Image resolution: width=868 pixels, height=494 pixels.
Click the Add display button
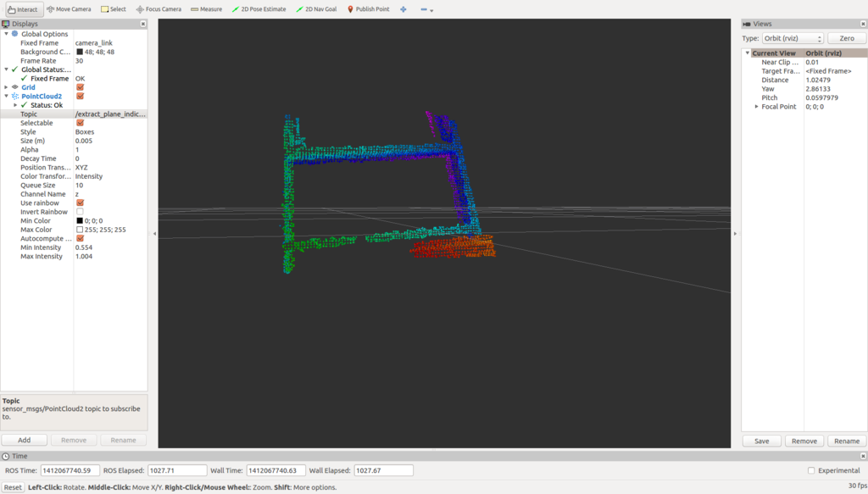coord(25,440)
